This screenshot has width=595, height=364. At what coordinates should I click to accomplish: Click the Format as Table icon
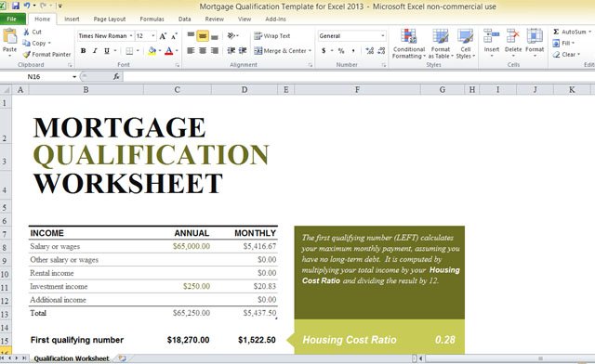coord(440,36)
